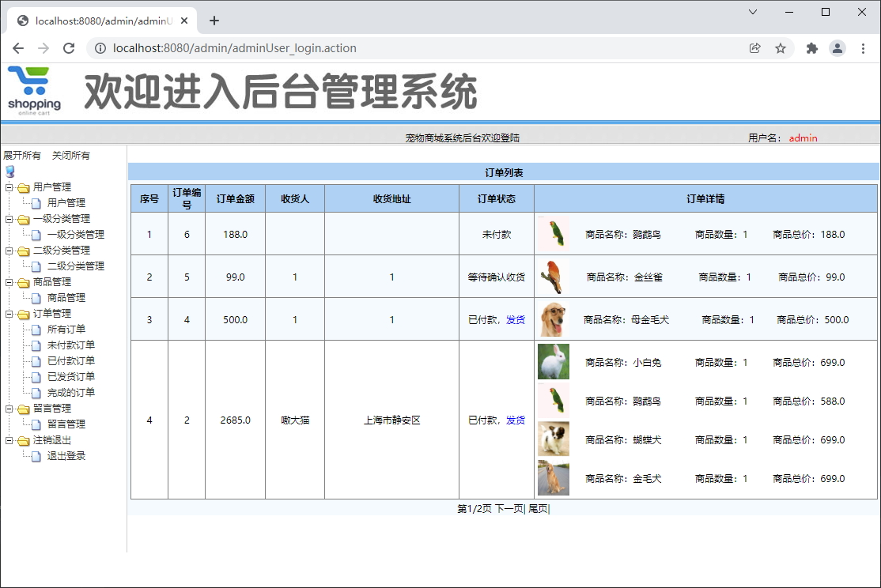
Task: Click the page icon beside 退出登录
Action: coord(36,456)
